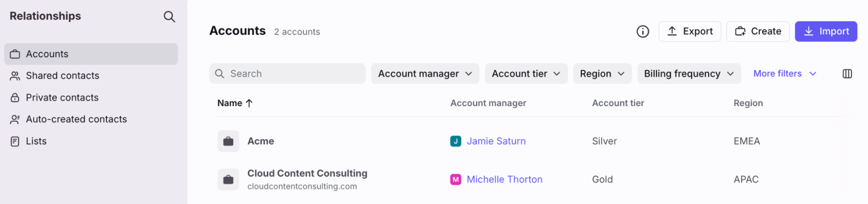This screenshot has height=204, width=868.
Task: Click Michelle Thorton's avatar badge
Action: pyautogui.click(x=455, y=179)
